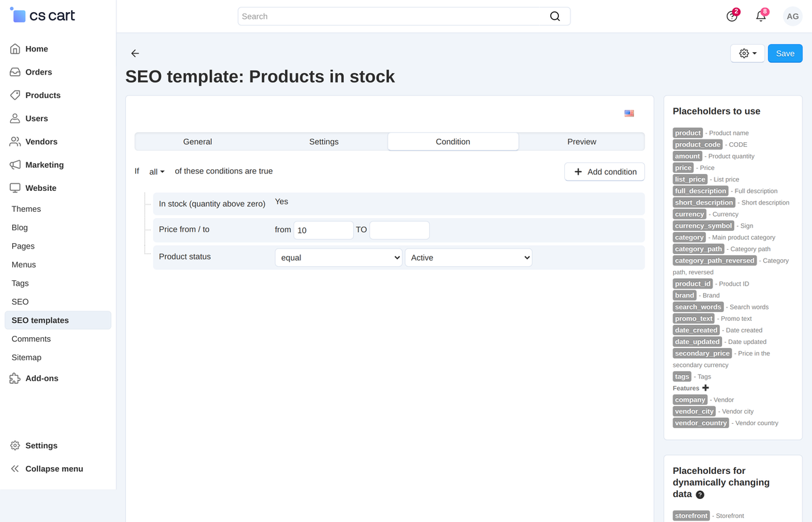Screen dimensions: 812x522
Task: Open the 'all' conditions dropdown
Action: click(157, 172)
